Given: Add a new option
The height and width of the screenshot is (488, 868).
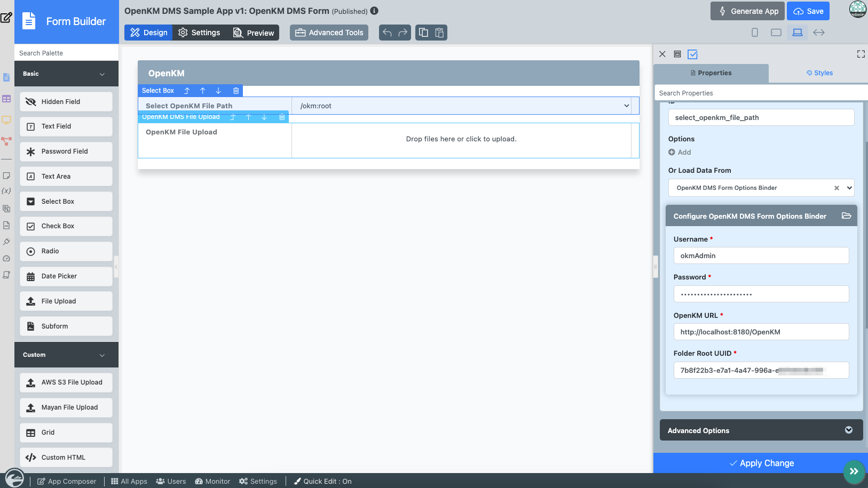Looking at the screenshot, I should point(680,152).
